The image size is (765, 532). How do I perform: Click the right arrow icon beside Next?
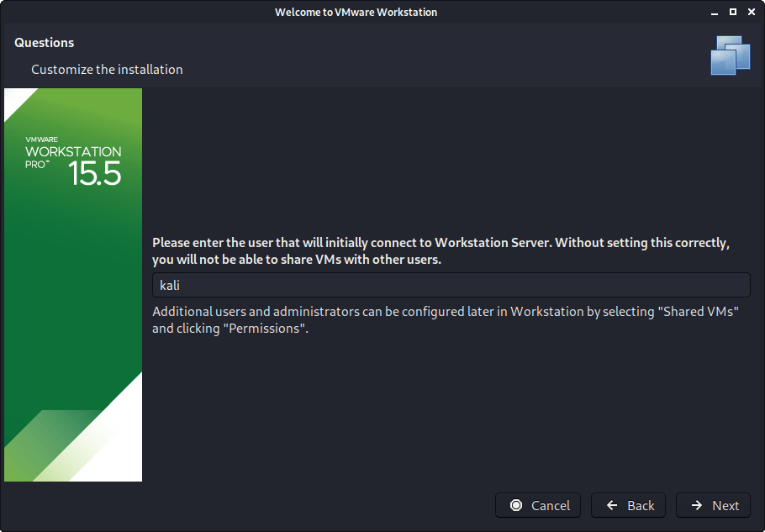coord(696,505)
